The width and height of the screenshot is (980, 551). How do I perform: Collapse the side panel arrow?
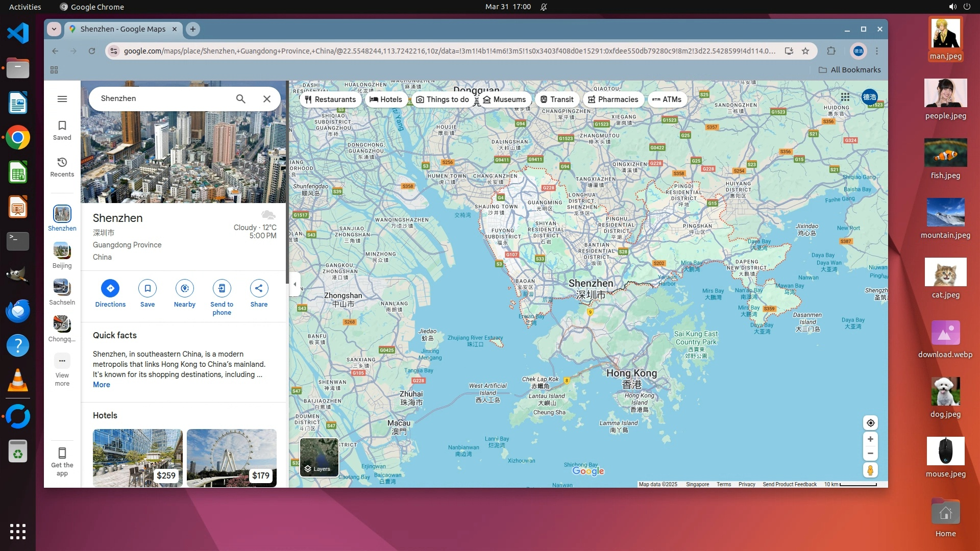click(x=295, y=284)
